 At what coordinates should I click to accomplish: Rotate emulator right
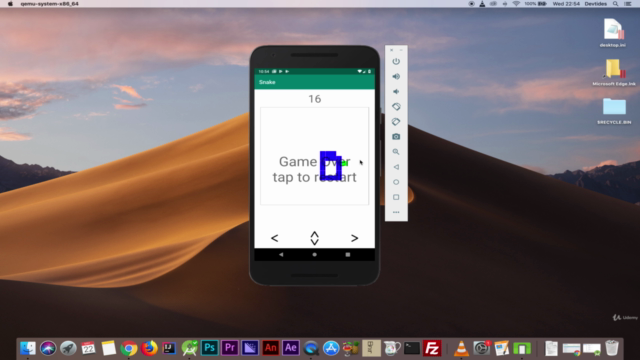(x=396, y=122)
